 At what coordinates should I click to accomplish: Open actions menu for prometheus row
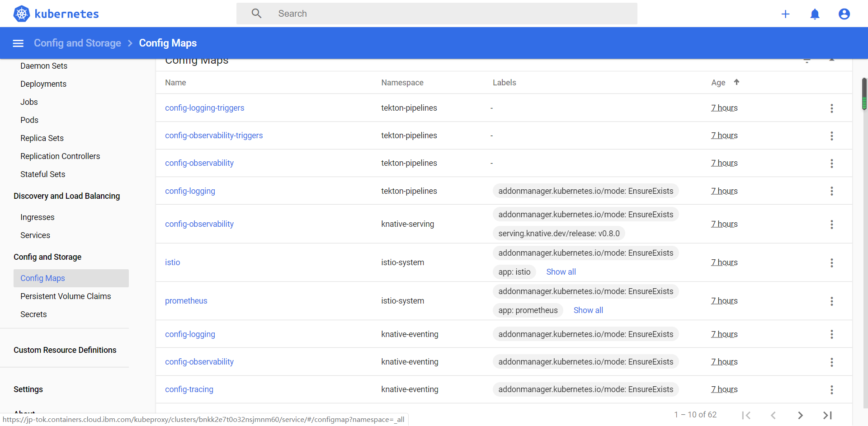point(831,301)
